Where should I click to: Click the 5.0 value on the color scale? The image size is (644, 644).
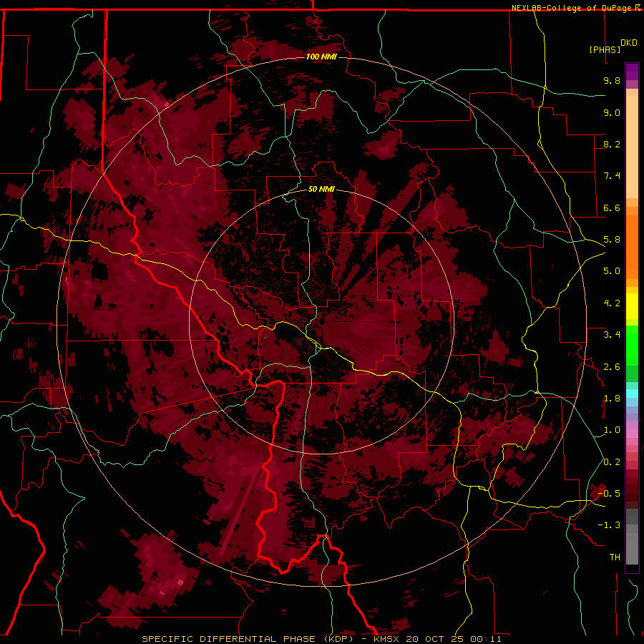pyautogui.click(x=612, y=271)
